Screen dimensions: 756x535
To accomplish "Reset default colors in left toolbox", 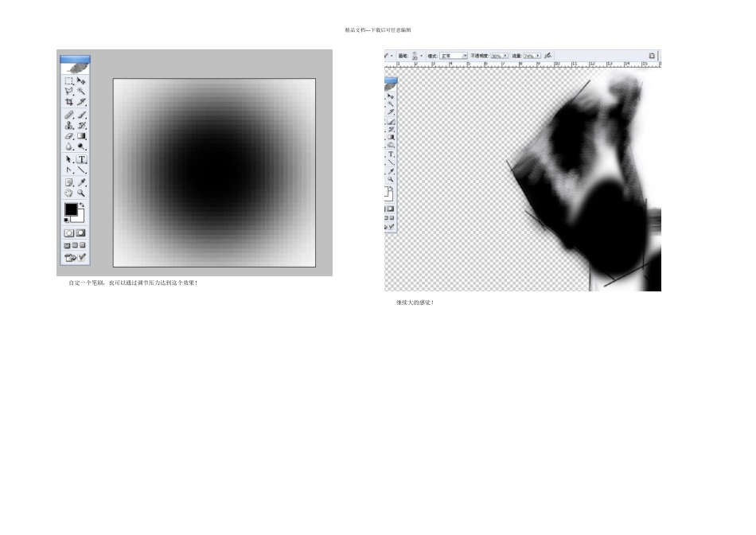I will pyautogui.click(x=67, y=220).
